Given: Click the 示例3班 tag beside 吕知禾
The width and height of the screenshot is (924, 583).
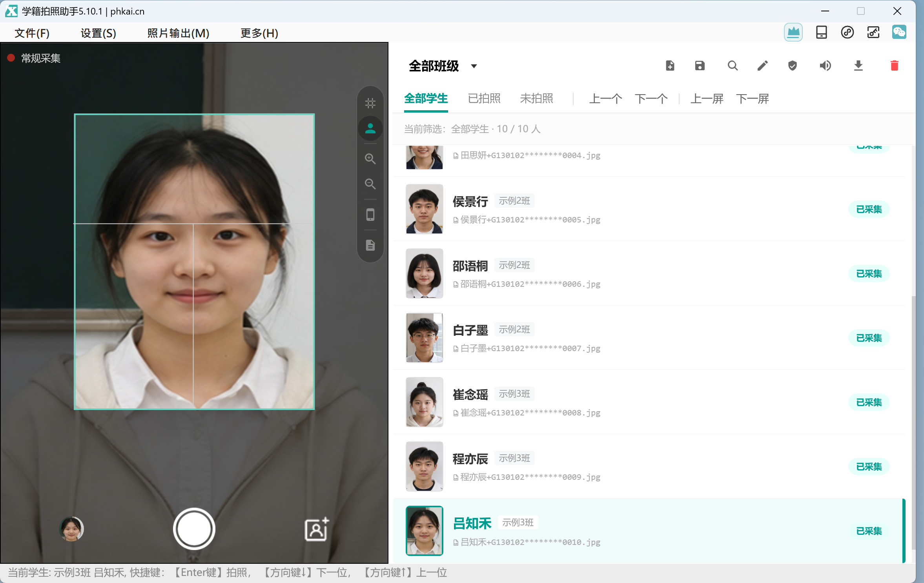Looking at the screenshot, I should coord(518,523).
